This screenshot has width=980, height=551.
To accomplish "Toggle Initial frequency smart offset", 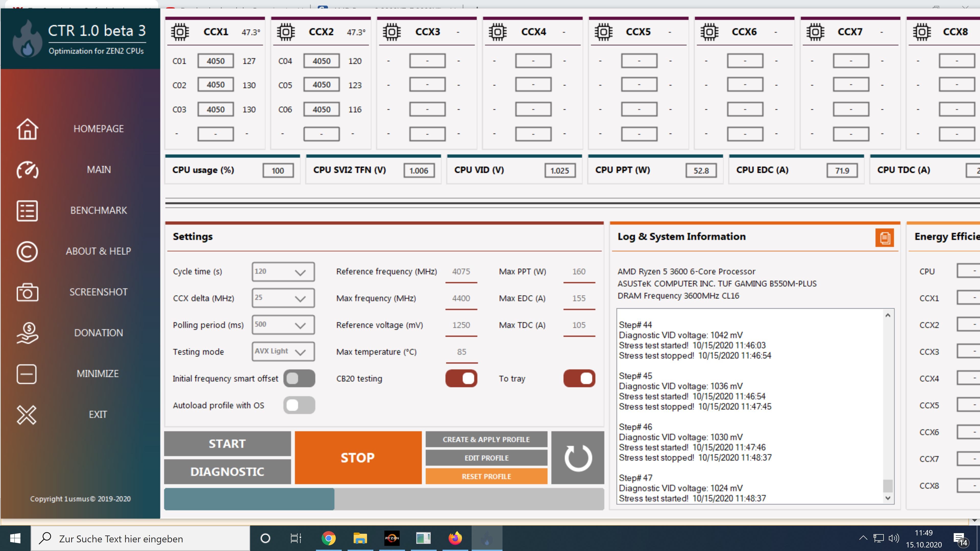I will 299,378.
